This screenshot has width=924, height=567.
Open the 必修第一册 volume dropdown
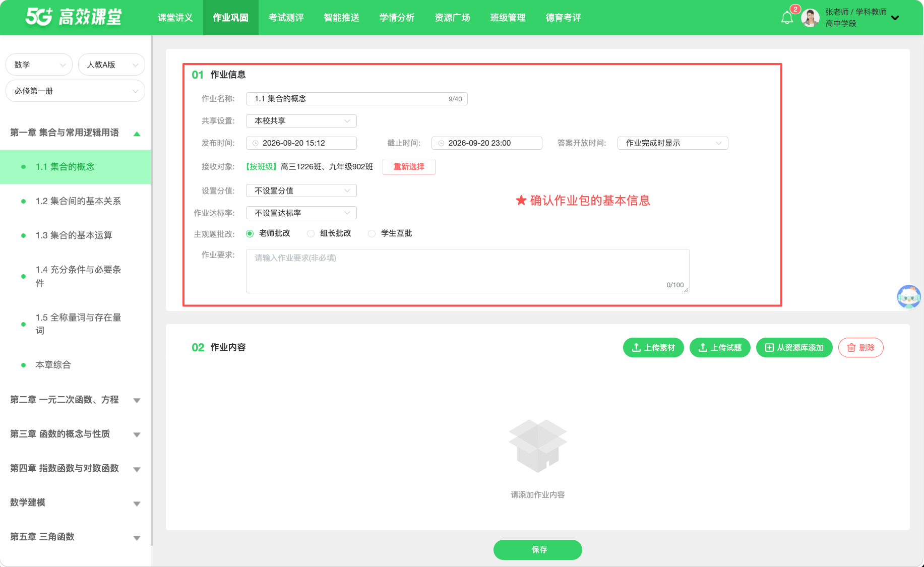[x=75, y=91]
